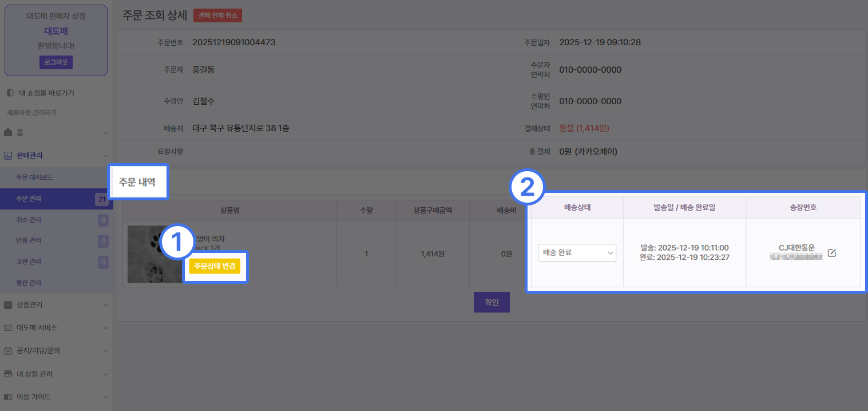
Task: Click the sales management chart icon
Action: [8, 155]
